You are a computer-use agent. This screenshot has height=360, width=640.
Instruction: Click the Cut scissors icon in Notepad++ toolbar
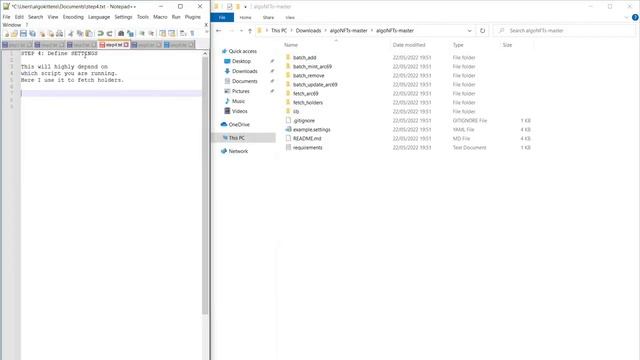tap(71, 34)
